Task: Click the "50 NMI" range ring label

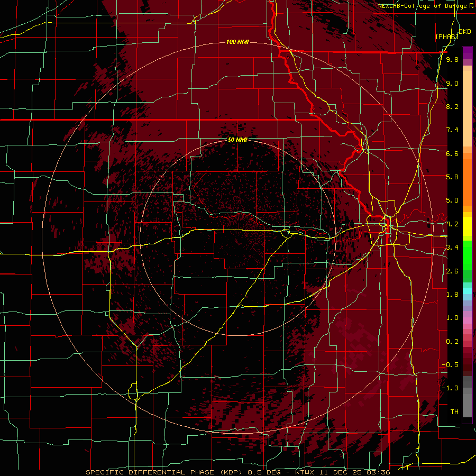Action: pyautogui.click(x=237, y=140)
